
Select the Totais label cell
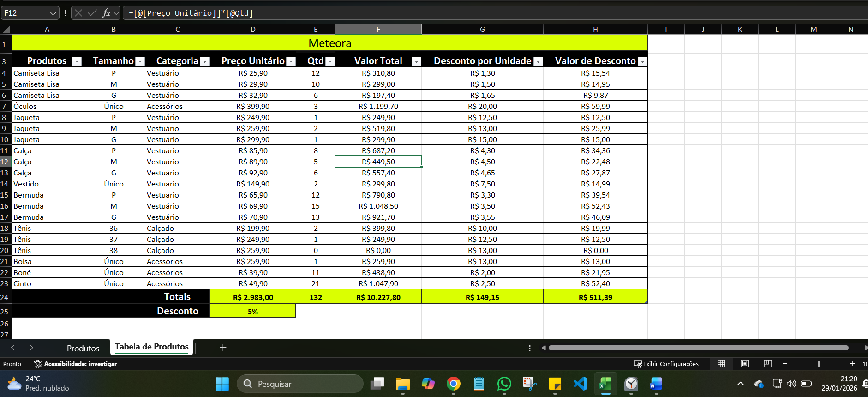[x=177, y=297]
